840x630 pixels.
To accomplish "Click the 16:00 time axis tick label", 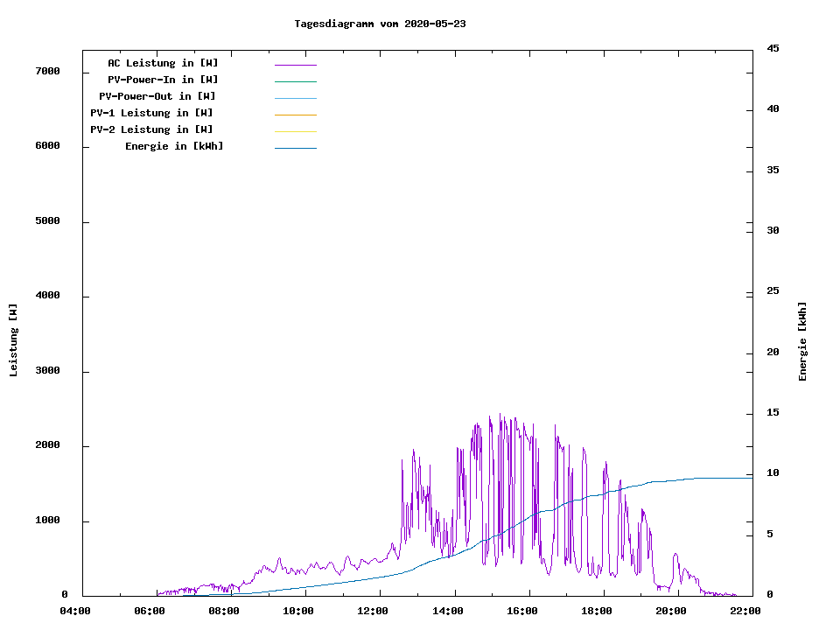I will coord(521,611).
